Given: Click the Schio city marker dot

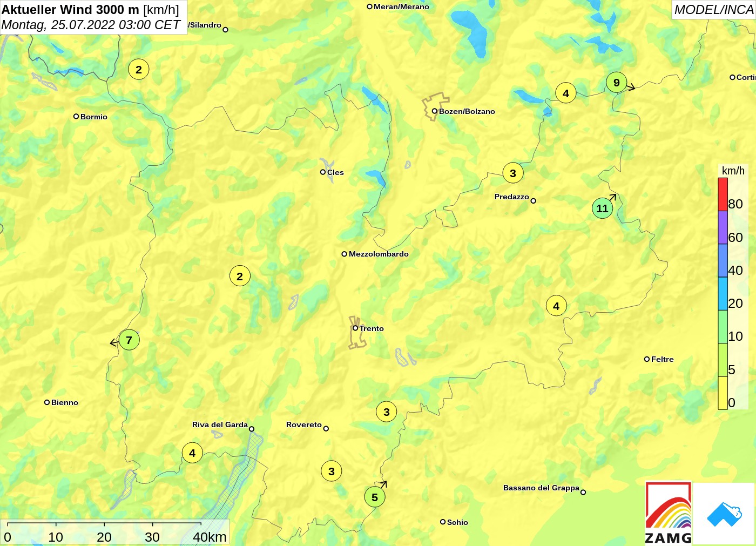Looking at the screenshot, I should [x=443, y=522].
